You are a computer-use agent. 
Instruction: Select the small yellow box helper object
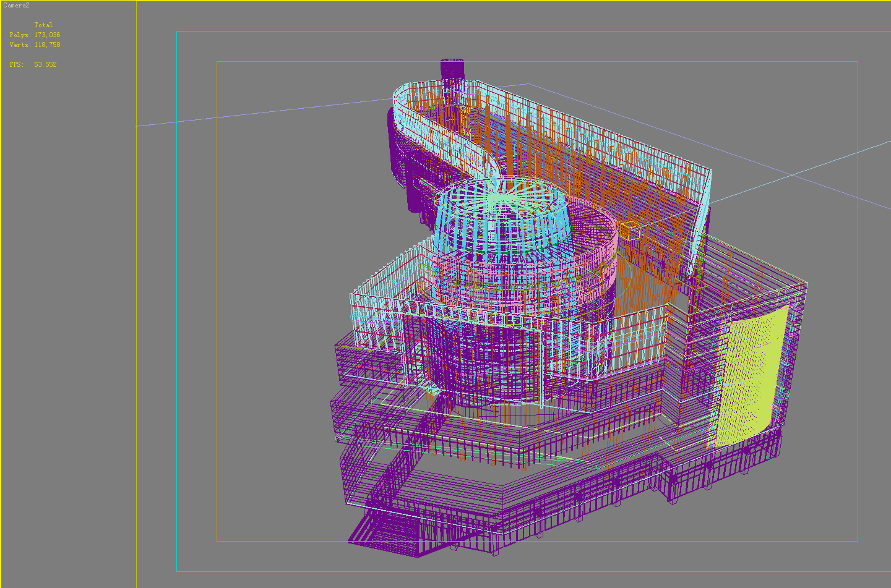point(630,231)
